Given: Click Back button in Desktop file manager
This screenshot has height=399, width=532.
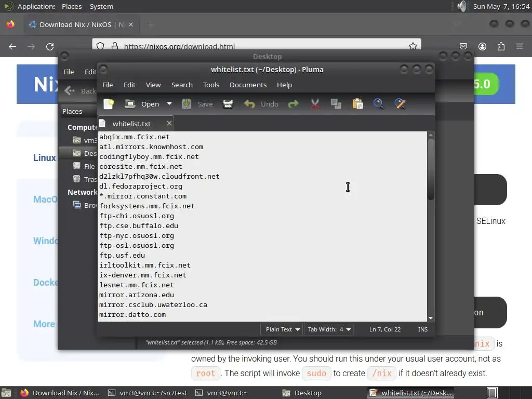Looking at the screenshot, I should (x=80, y=91).
